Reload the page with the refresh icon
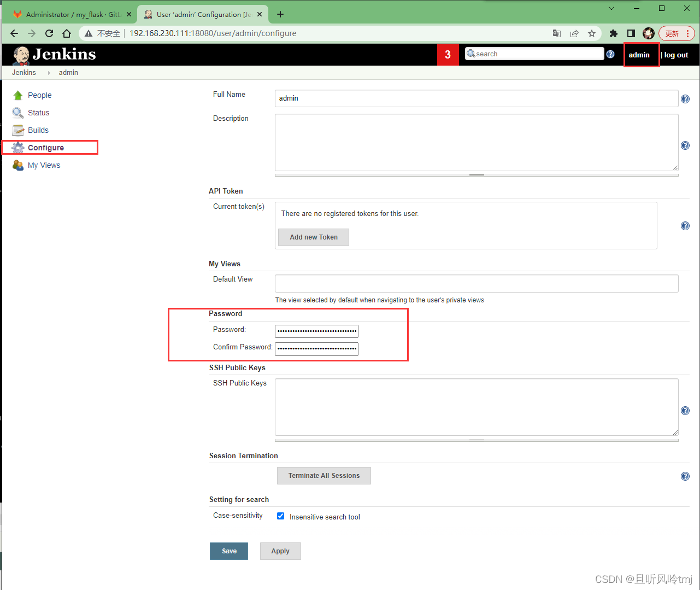The height and width of the screenshot is (590, 700). 49,33
